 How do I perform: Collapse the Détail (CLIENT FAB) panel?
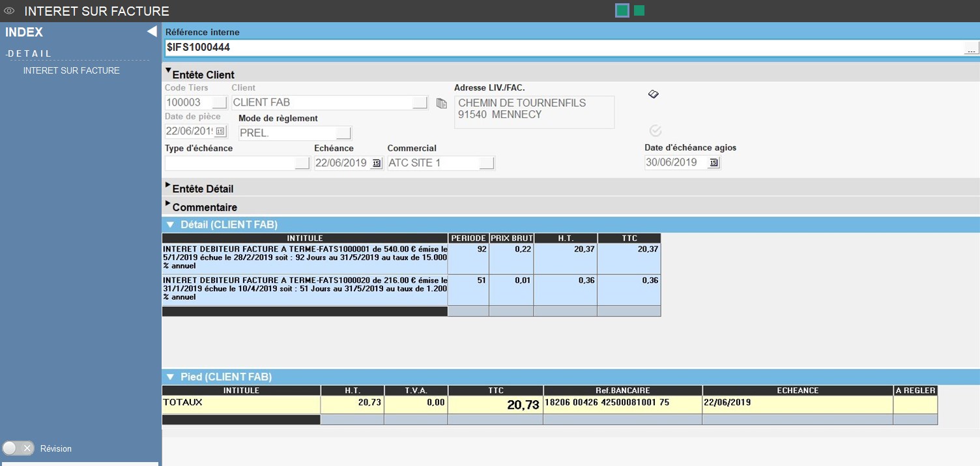[x=170, y=225]
